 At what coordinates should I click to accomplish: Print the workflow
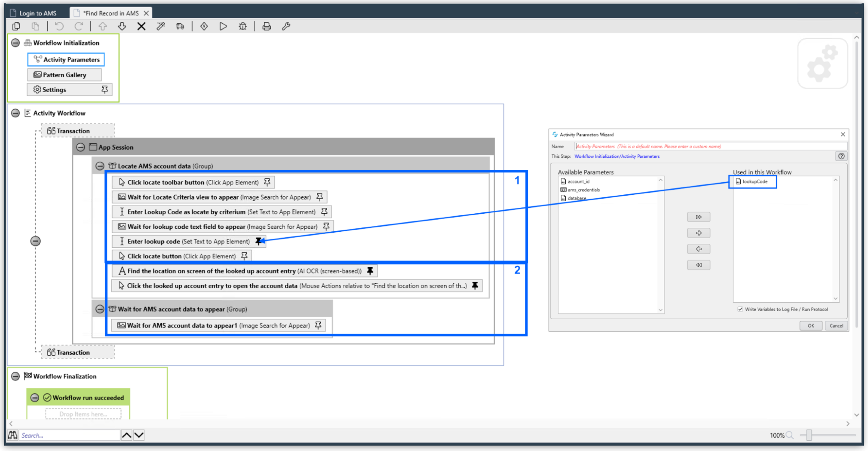coord(267,26)
